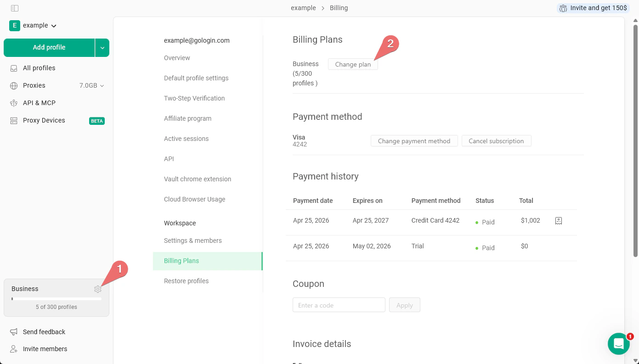Click Cancel subscription button
Image resolution: width=639 pixels, height=364 pixels.
(496, 141)
